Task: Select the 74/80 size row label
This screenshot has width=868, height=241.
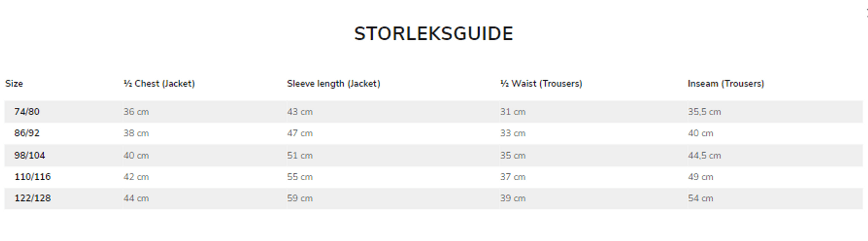Action: click(27, 112)
